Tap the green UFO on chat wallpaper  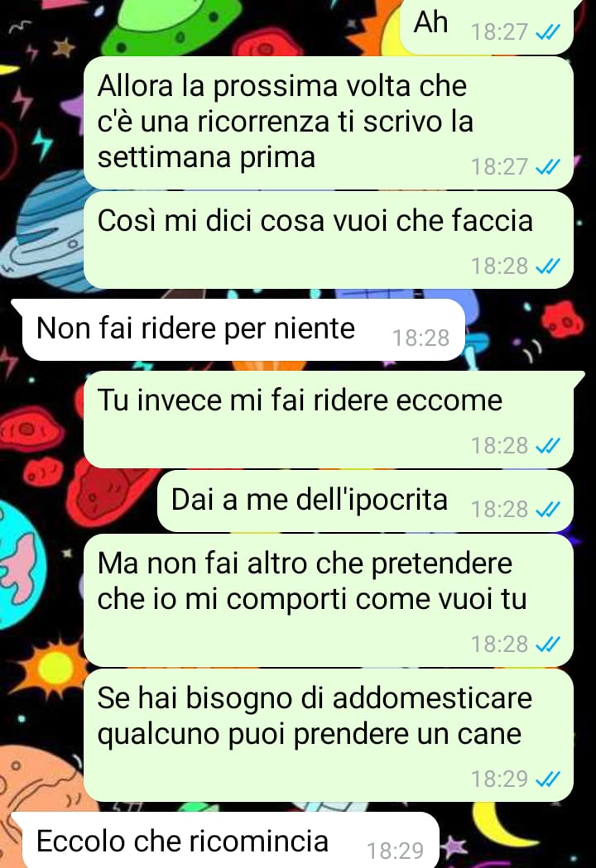(171, 25)
